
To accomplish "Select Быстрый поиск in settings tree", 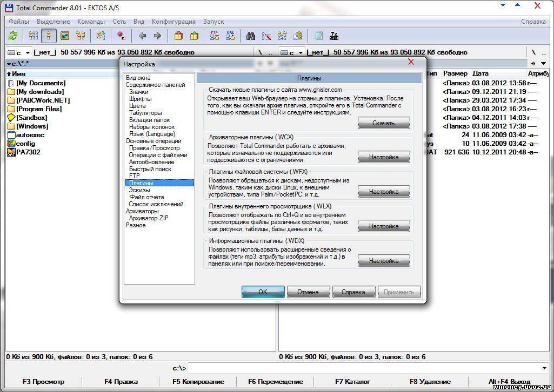I will 150,169.
